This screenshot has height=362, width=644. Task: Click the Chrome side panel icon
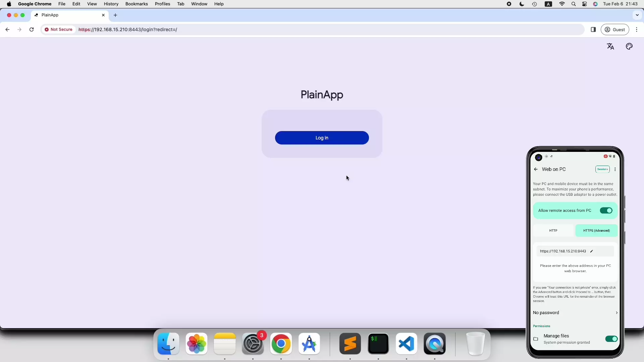click(x=593, y=29)
